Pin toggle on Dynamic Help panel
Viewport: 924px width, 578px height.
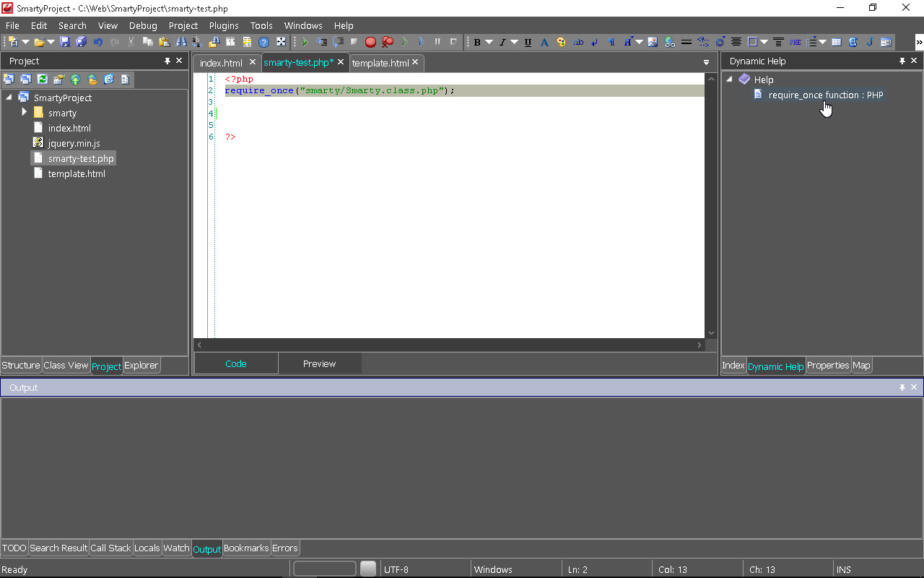(x=902, y=61)
